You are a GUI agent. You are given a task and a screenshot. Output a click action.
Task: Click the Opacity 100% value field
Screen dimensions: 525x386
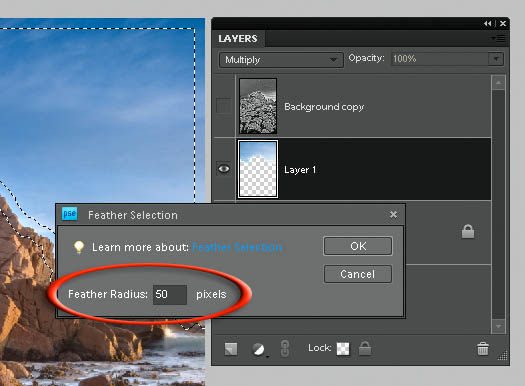tap(440, 59)
